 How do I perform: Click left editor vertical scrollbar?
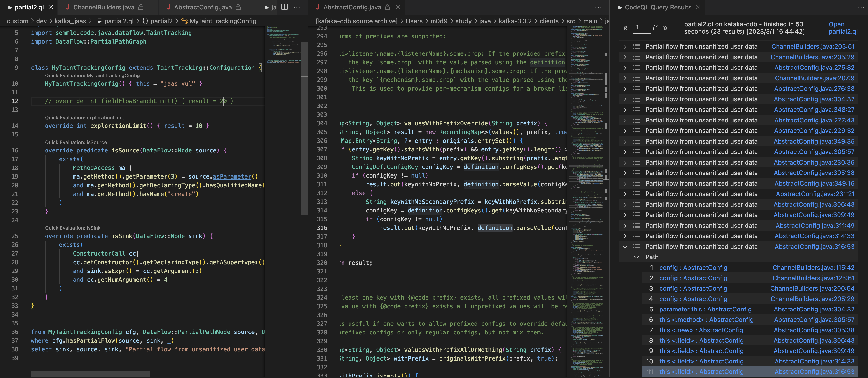304,128
